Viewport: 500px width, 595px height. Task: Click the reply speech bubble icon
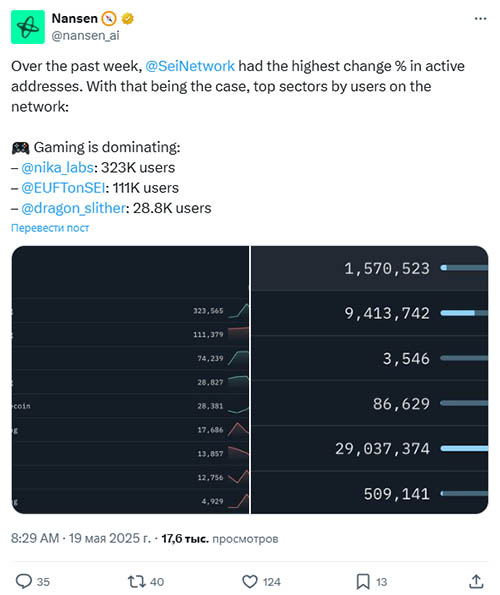point(24,581)
